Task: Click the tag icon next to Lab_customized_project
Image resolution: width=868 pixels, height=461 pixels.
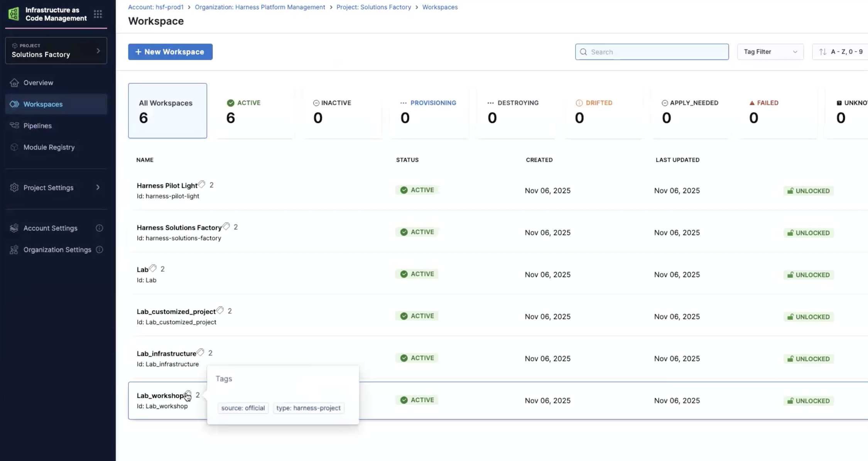Action: (220, 310)
